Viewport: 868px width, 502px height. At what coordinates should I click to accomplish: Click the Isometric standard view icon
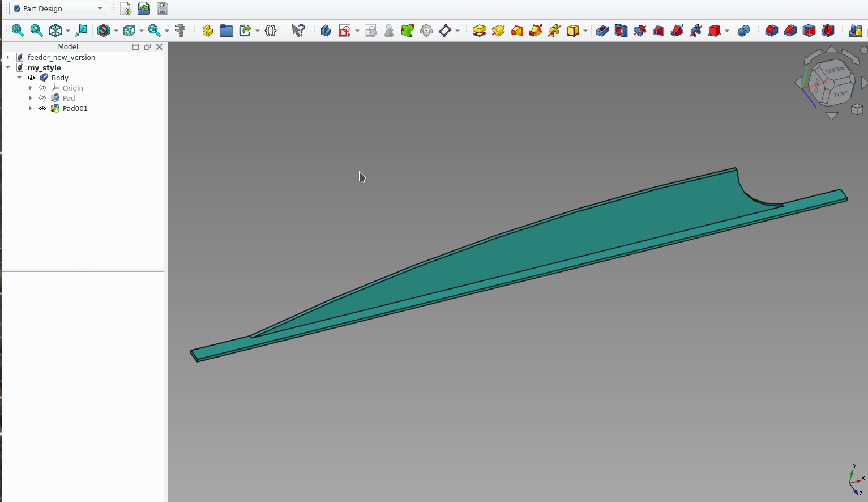pos(55,31)
